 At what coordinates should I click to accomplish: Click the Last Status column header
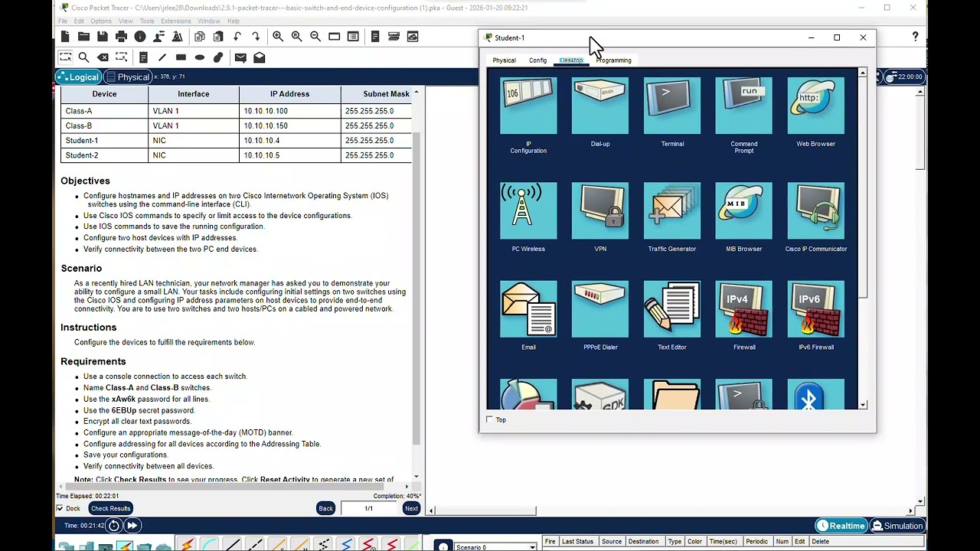(577, 542)
